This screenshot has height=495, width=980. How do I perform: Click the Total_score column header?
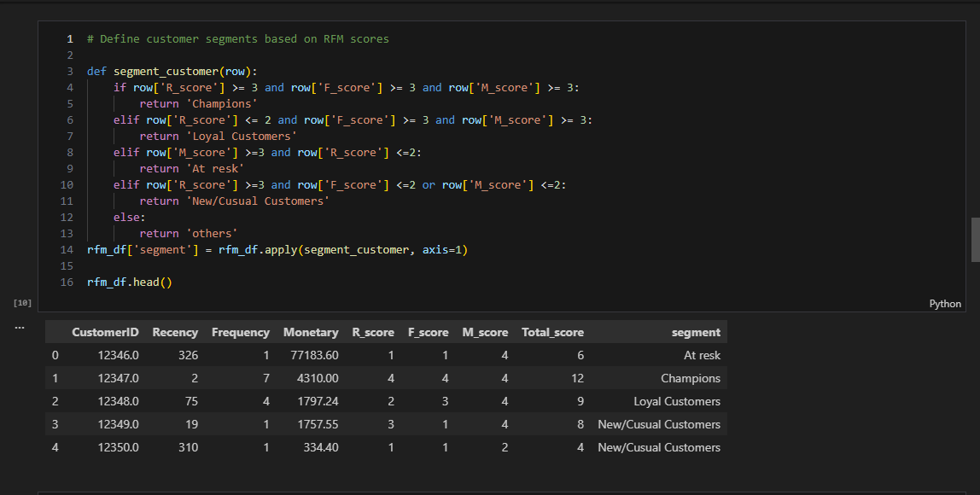tap(555, 332)
